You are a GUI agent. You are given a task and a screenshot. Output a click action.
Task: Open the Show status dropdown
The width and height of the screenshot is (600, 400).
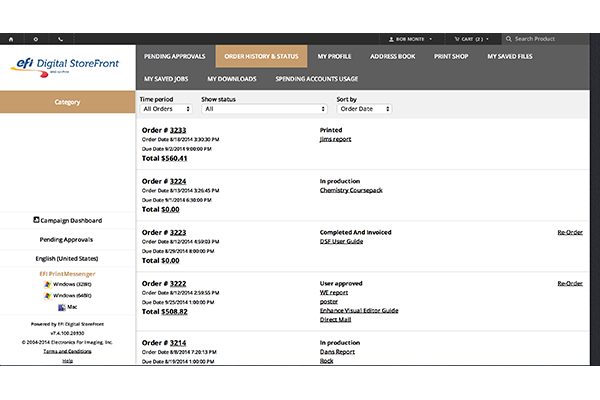coord(264,109)
